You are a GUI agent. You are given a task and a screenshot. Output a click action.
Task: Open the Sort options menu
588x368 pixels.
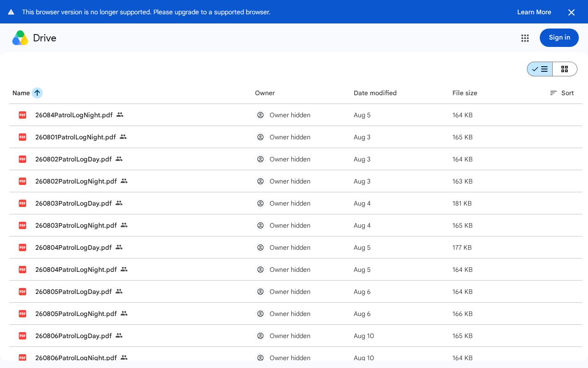click(x=562, y=93)
